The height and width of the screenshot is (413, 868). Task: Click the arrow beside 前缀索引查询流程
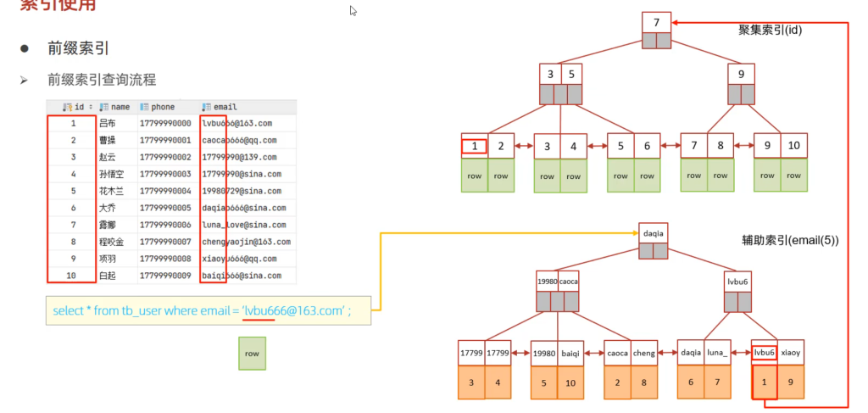25,80
